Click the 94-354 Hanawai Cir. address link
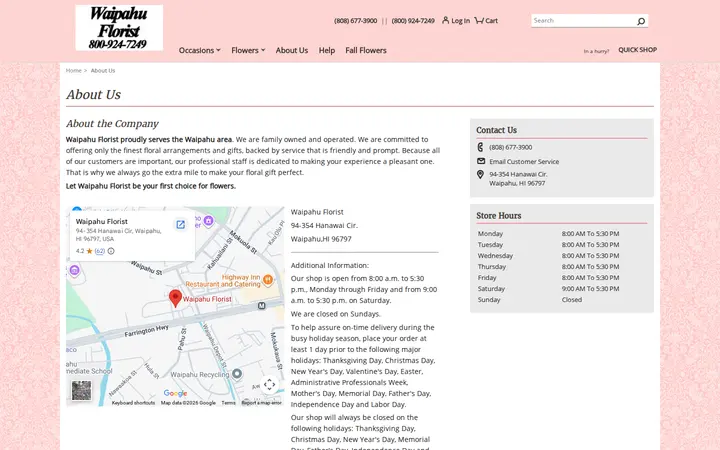 click(518, 179)
